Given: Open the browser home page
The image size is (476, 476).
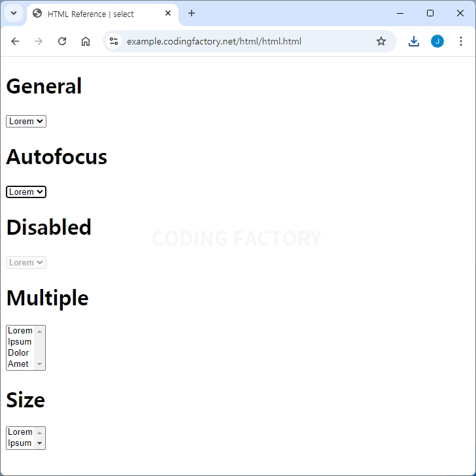Looking at the screenshot, I should point(86,41).
